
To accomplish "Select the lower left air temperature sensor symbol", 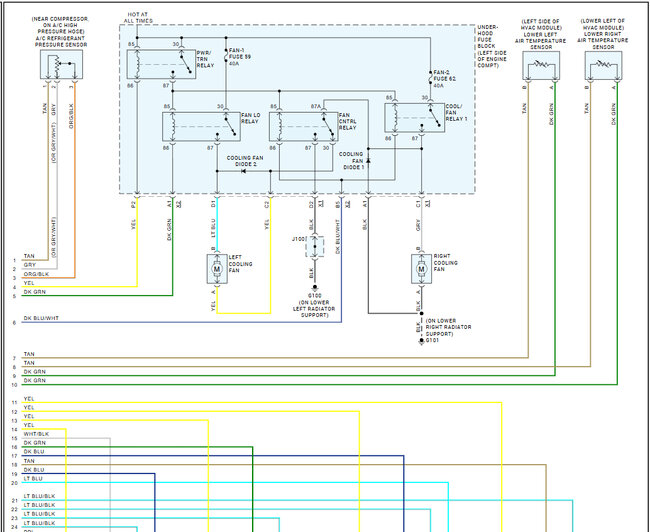I will pos(541,66).
